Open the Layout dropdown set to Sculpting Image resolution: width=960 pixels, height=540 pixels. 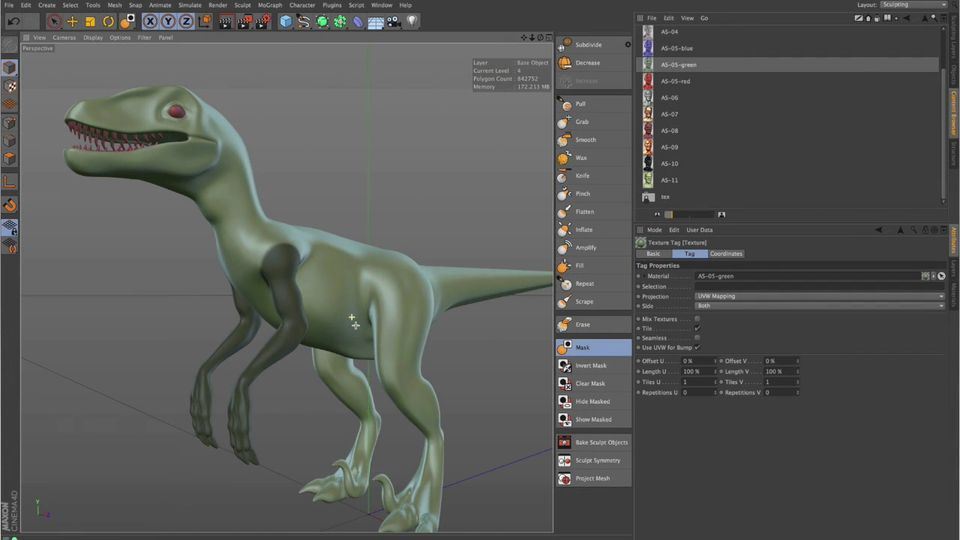[x=912, y=5]
